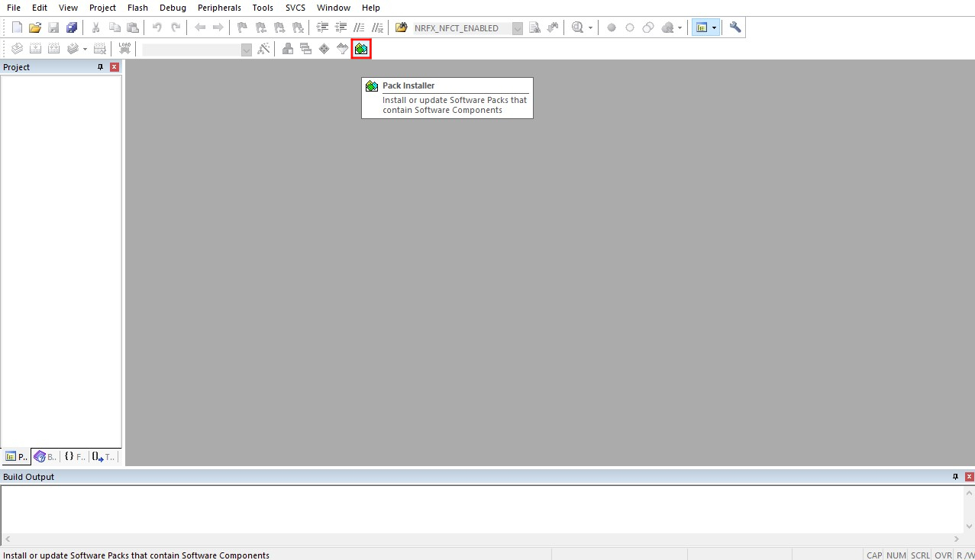Expand the NRFX_NFCT_ENABLED find dropdown
Image resolution: width=975 pixels, height=560 pixels.
click(x=518, y=28)
